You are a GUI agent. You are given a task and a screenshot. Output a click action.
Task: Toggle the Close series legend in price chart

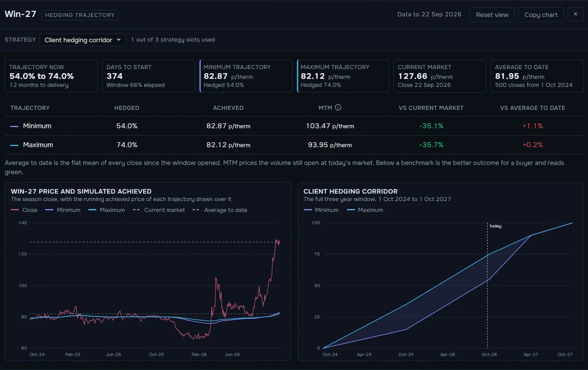(24, 210)
